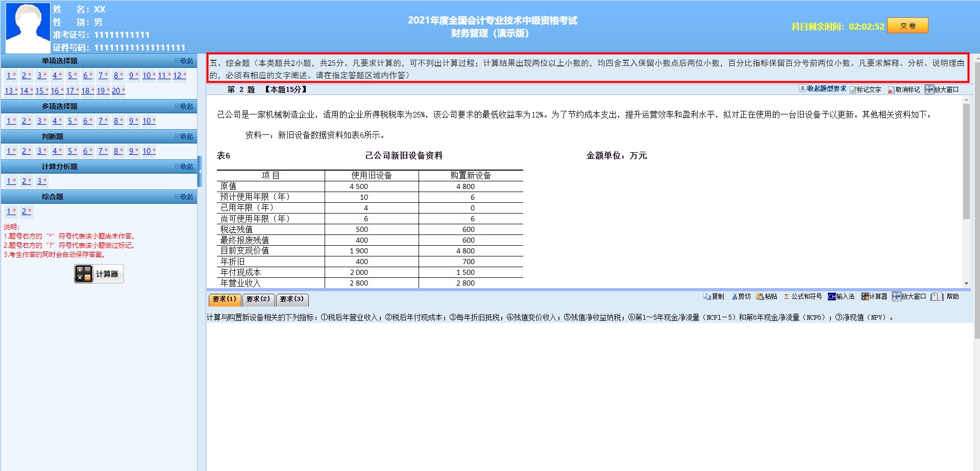
Task: Switch input method with CH输入法
Action: (841, 296)
